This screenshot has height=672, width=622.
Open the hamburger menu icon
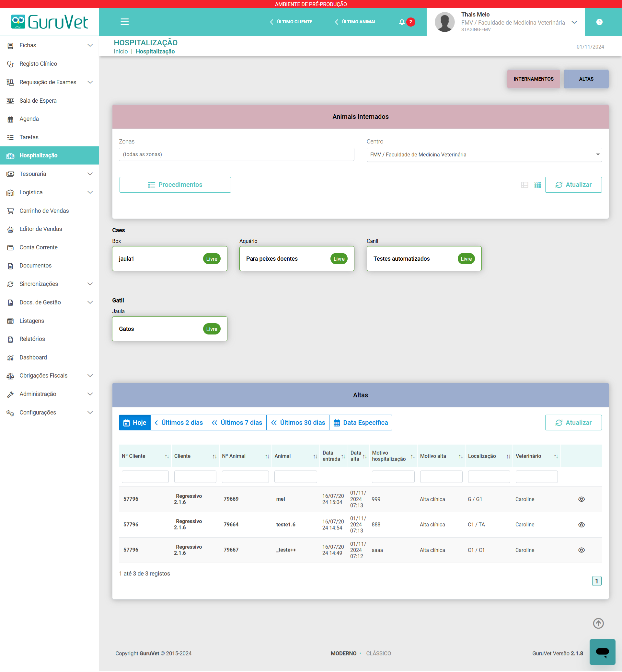[124, 22]
